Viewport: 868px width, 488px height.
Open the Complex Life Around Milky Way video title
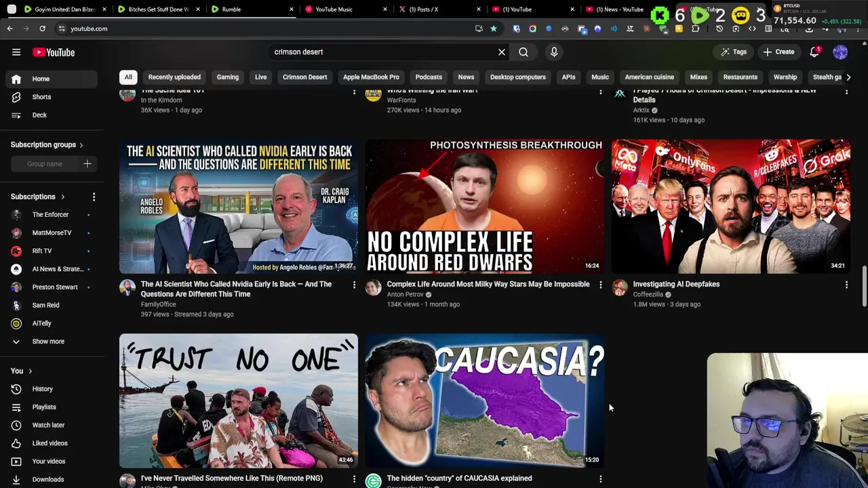click(488, 285)
